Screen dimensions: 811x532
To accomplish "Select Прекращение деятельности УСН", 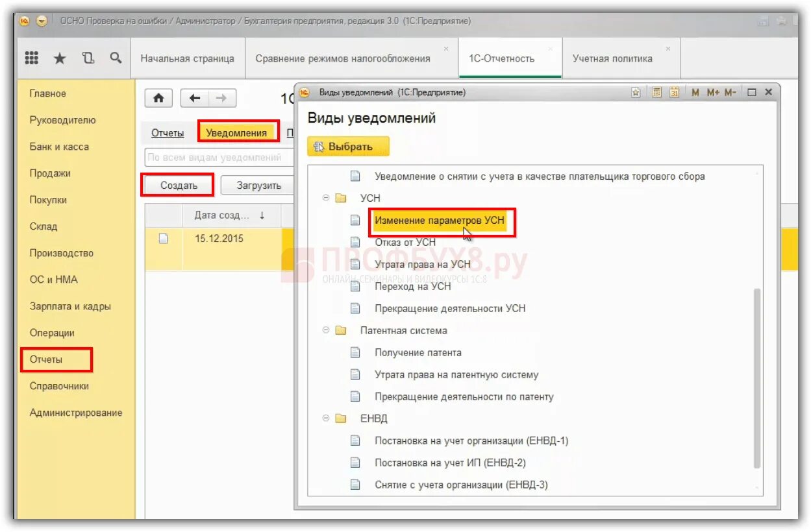I will (x=450, y=309).
